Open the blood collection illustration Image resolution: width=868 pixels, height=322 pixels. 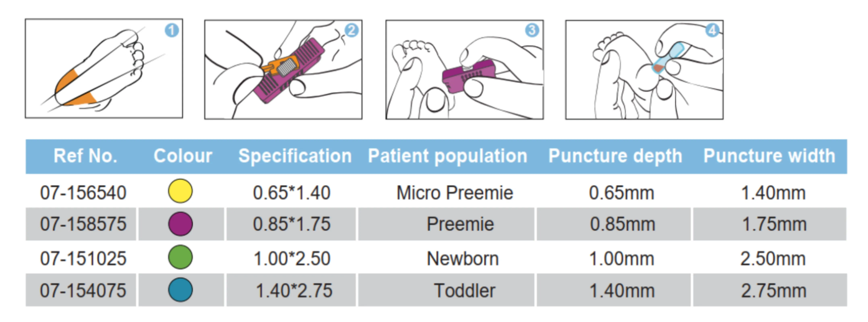tap(644, 69)
